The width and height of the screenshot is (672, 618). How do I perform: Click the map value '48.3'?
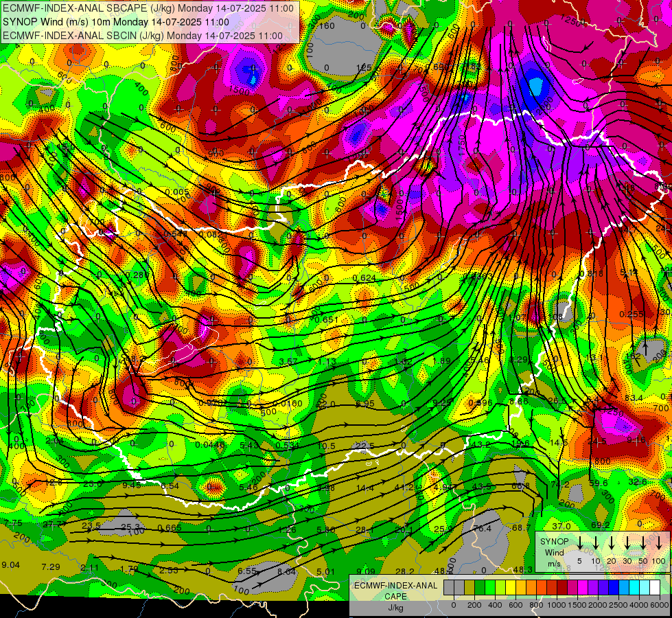point(522,569)
